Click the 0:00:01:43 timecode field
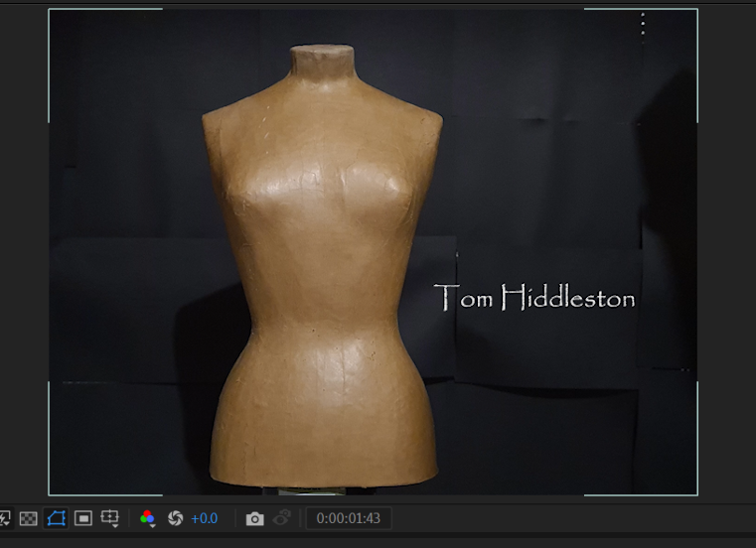This screenshot has height=548, width=756. click(349, 518)
